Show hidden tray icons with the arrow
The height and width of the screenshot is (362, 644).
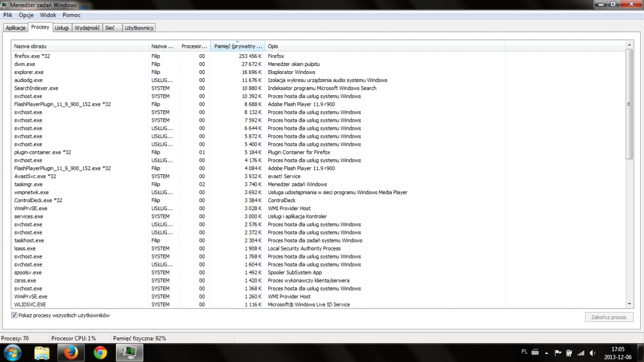coord(547,353)
